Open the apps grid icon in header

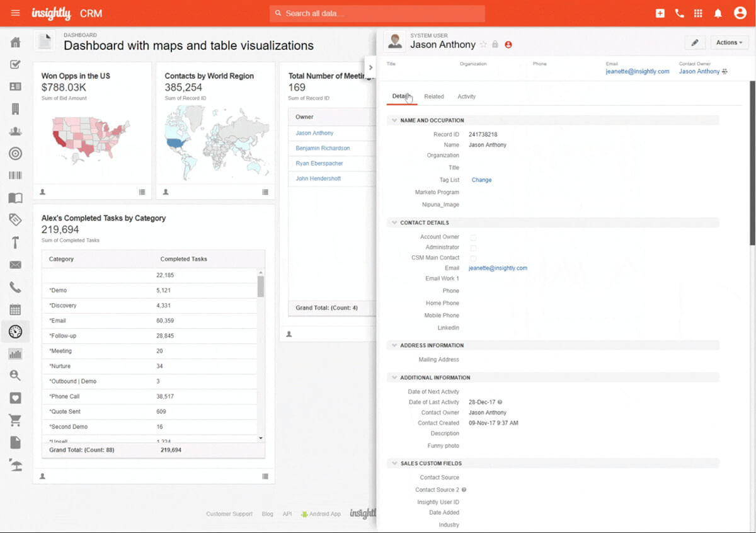tap(698, 13)
